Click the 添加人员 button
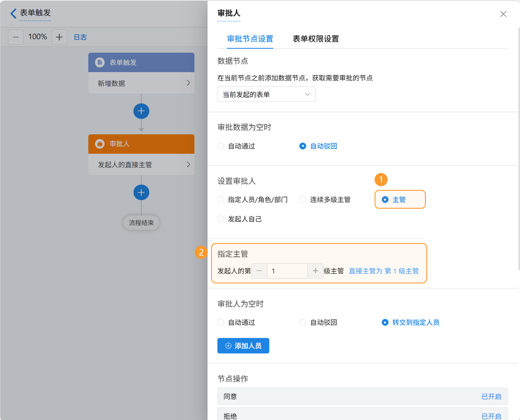The width and height of the screenshot is (520, 420). (x=243, y=345)
